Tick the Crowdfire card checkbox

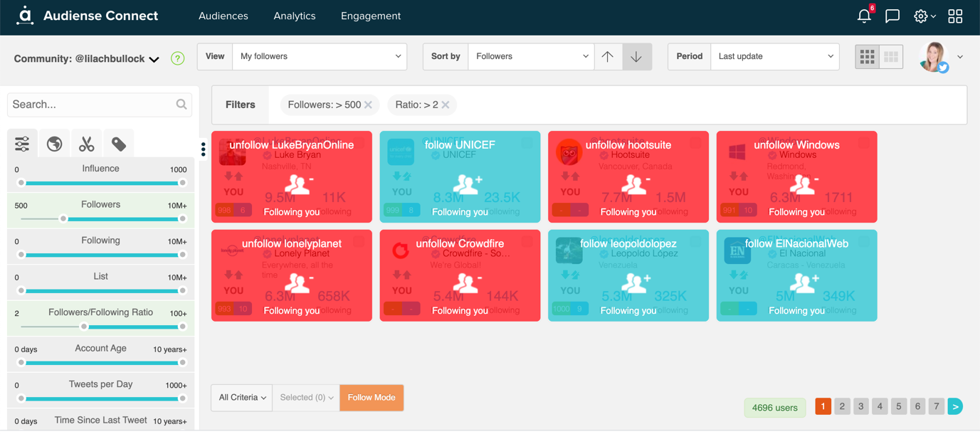click(527, 242)
